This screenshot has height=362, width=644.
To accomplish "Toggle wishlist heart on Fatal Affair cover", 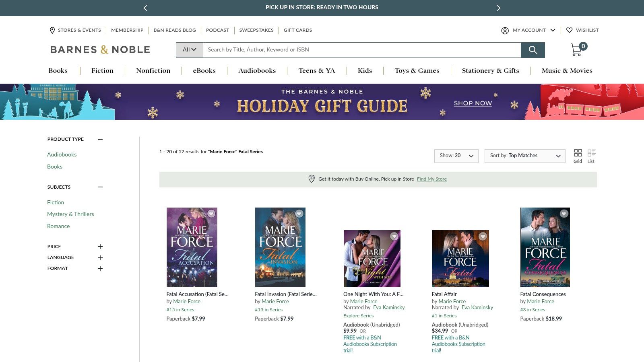I will coord(483,237).
